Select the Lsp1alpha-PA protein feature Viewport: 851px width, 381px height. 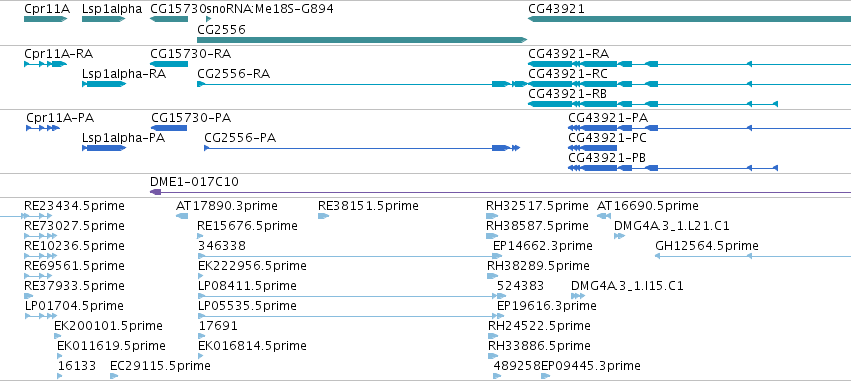pos(104,148)
